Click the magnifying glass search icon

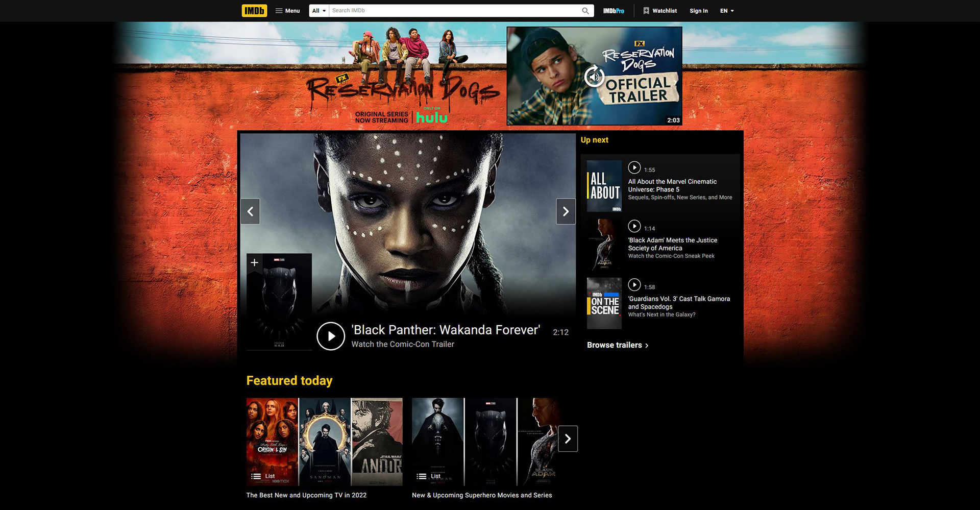click(585, 11)
